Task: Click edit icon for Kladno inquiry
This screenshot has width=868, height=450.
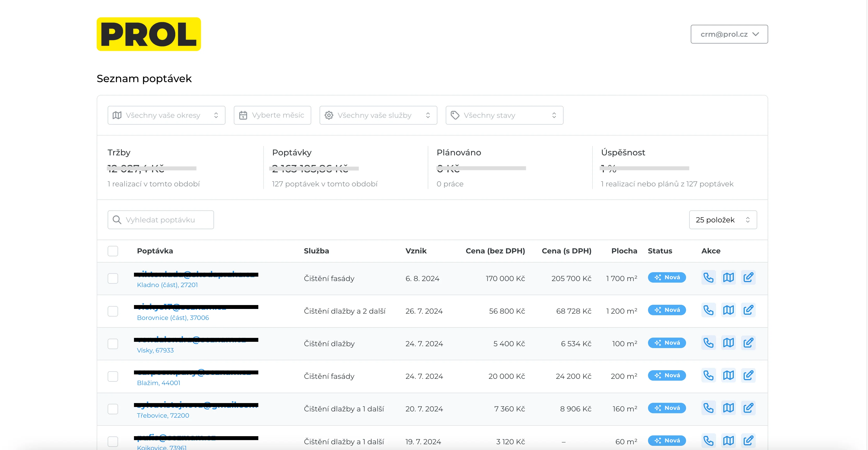Action: [748, 277]
